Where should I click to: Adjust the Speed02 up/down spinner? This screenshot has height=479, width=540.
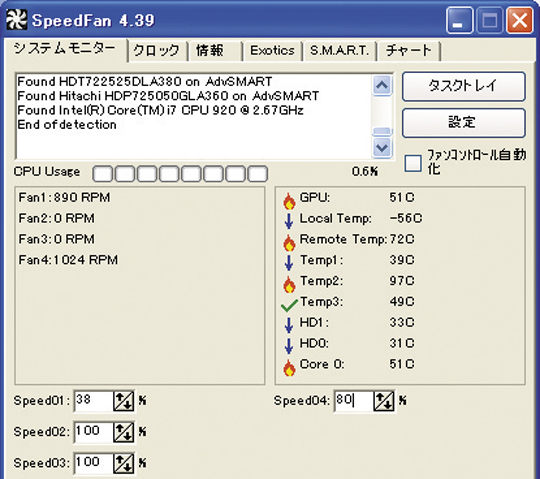tap(123, 432)
